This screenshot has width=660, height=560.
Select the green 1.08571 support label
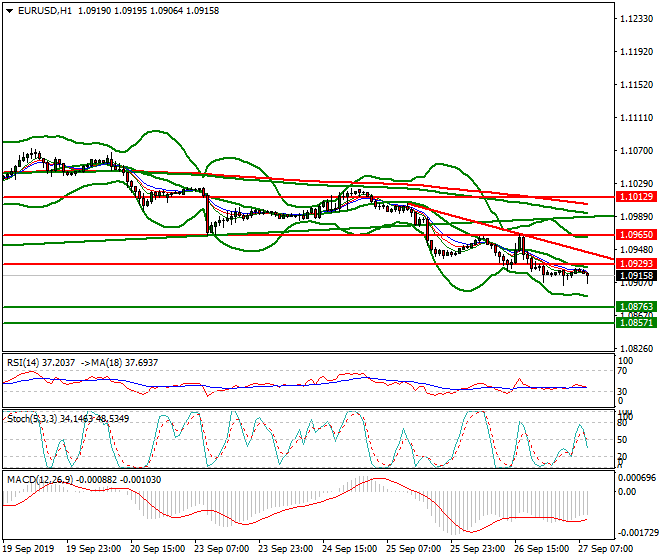[636, 323]
